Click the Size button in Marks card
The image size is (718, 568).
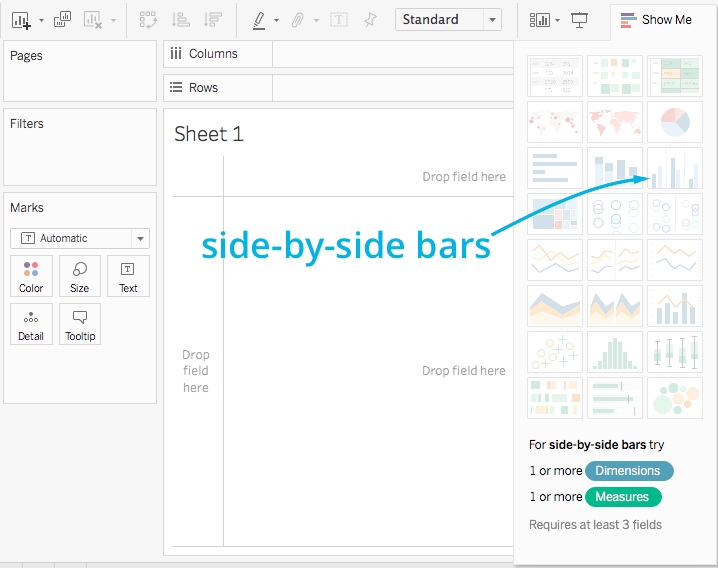click(79, 276)
